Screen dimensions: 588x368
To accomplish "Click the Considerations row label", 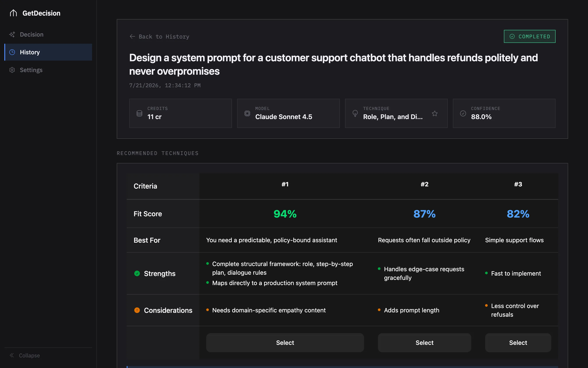I will [168, 310].
